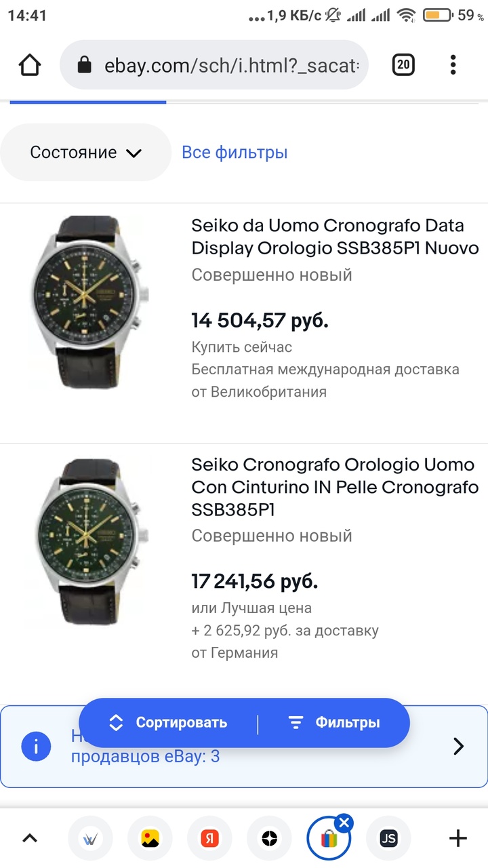
Task: Tap the padlock site security icon
Action: tap(84, 65)
